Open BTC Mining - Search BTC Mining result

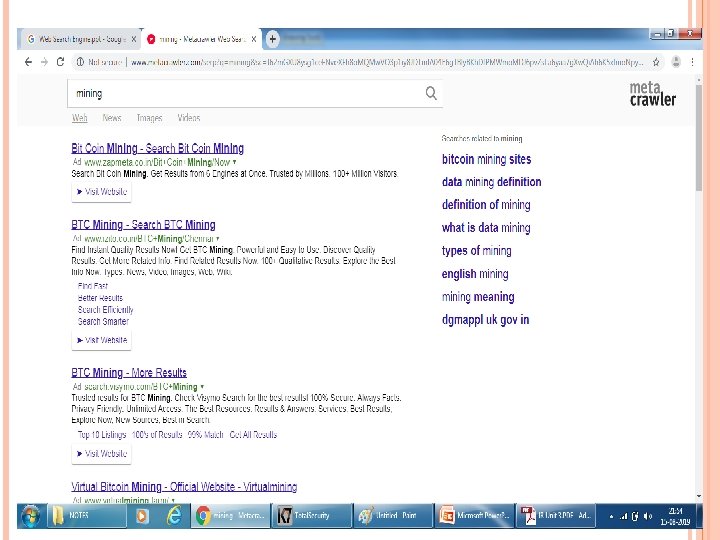[x=143, y=225]
